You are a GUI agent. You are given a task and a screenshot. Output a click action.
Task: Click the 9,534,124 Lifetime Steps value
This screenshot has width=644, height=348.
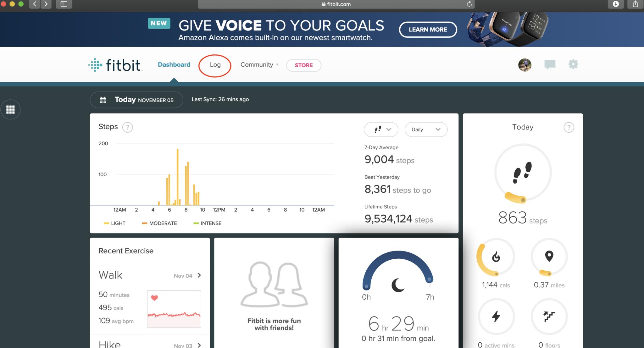[x=399, y=219]
